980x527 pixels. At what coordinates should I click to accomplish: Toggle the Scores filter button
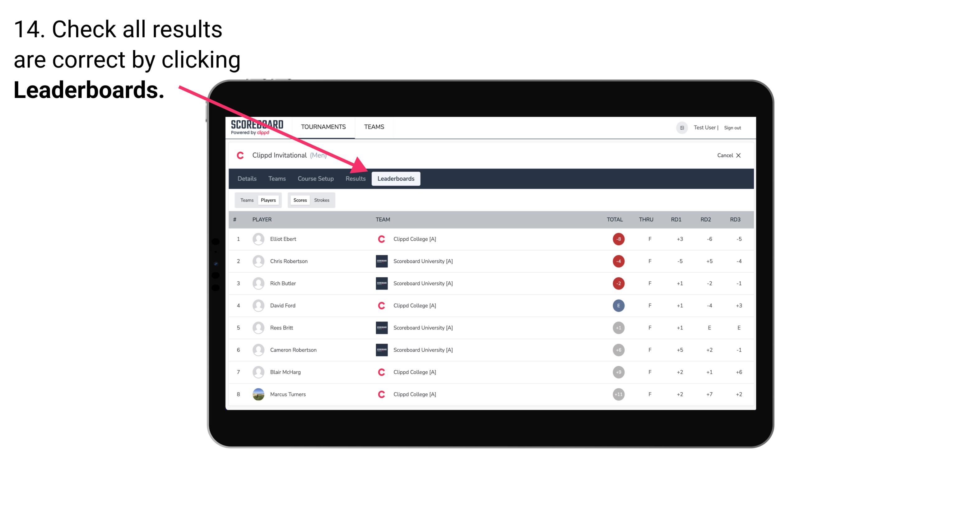(x=299, y=200)
